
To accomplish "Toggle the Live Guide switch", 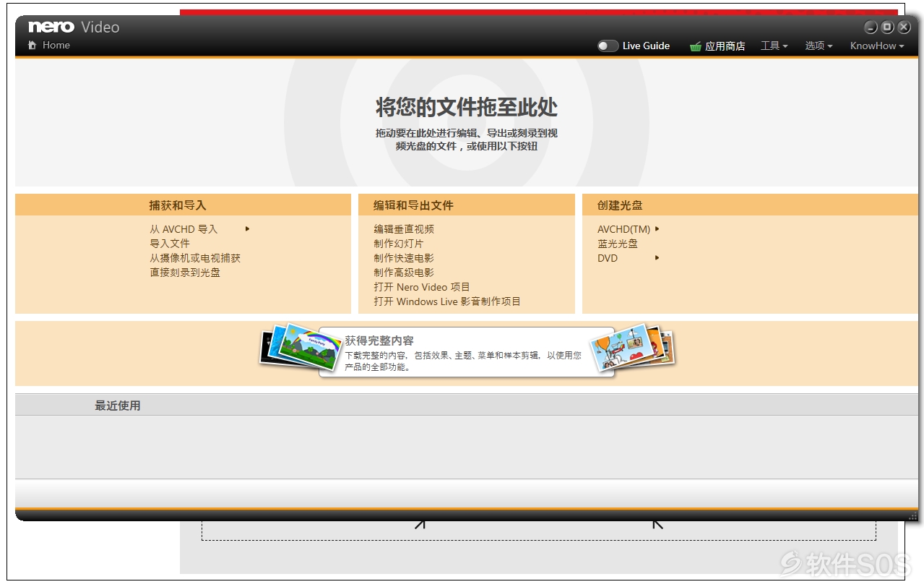I will point(608,46).
